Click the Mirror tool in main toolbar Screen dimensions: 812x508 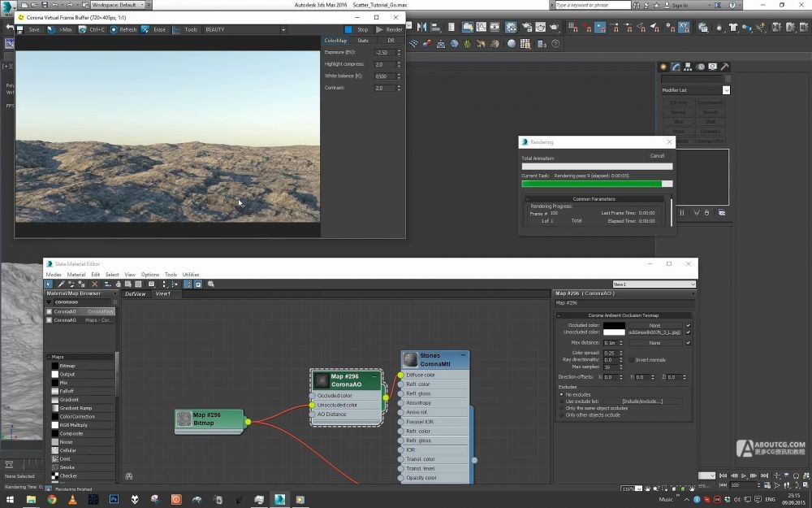pos(422,27)
